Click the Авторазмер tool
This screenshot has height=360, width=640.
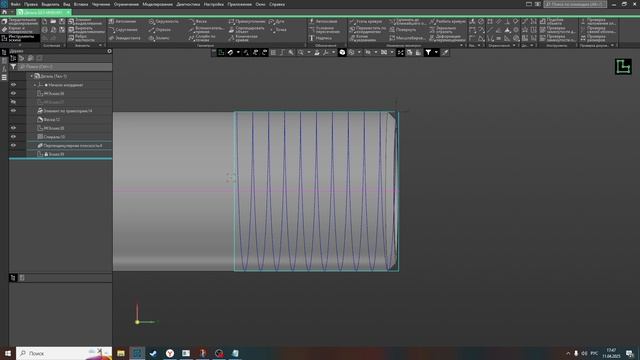pos(323,21)
